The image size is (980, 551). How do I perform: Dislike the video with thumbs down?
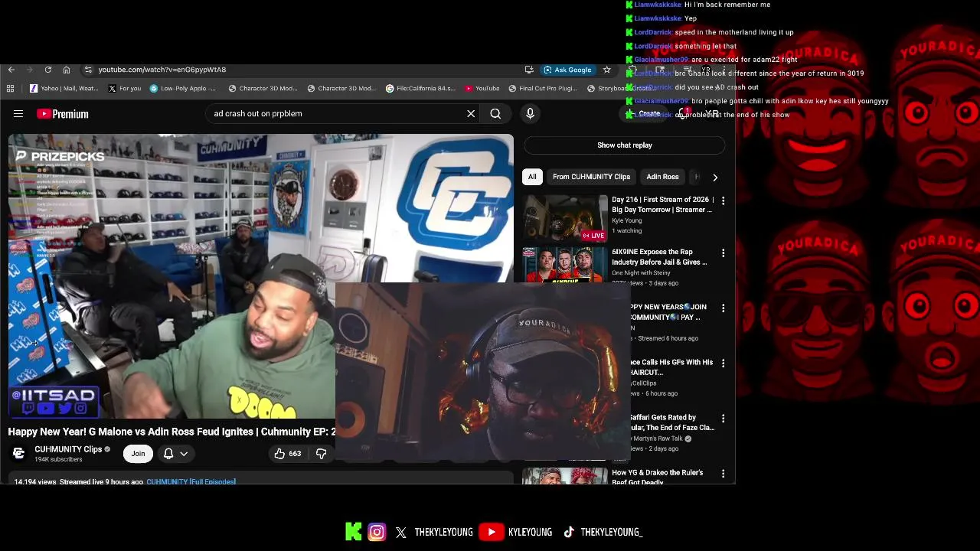pos(322,454)
